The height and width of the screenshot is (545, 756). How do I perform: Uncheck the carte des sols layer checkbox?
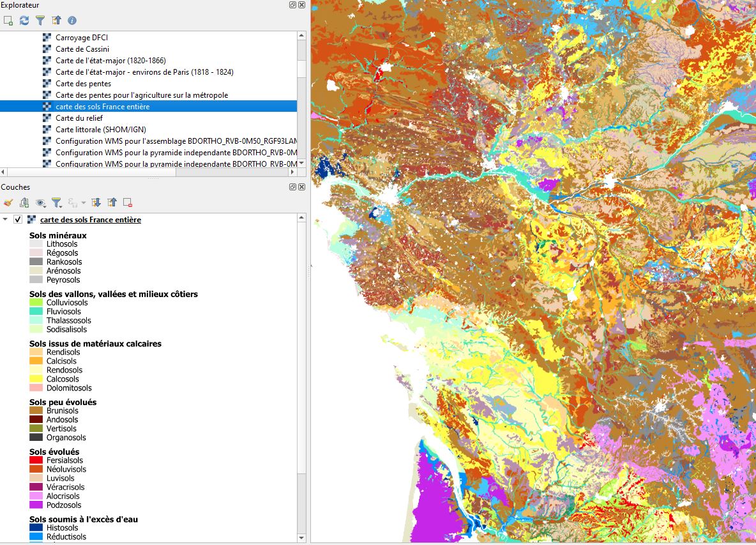tap(18, 220)
